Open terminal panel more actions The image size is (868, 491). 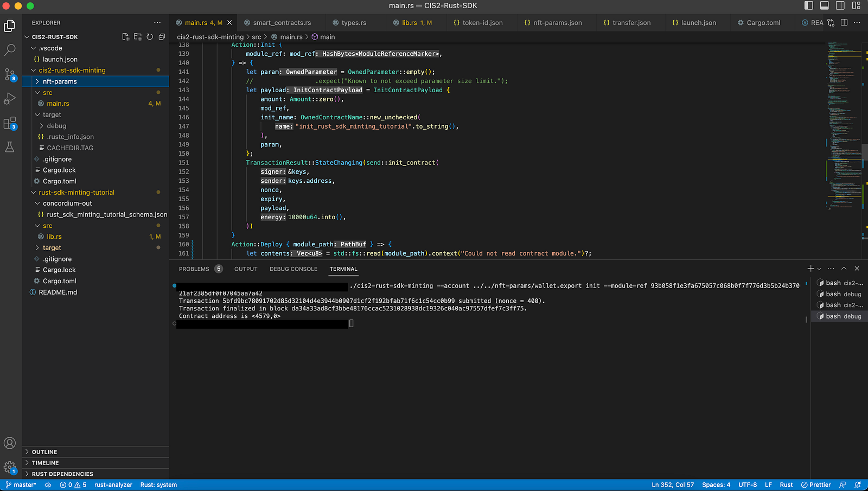pos(831,269)
